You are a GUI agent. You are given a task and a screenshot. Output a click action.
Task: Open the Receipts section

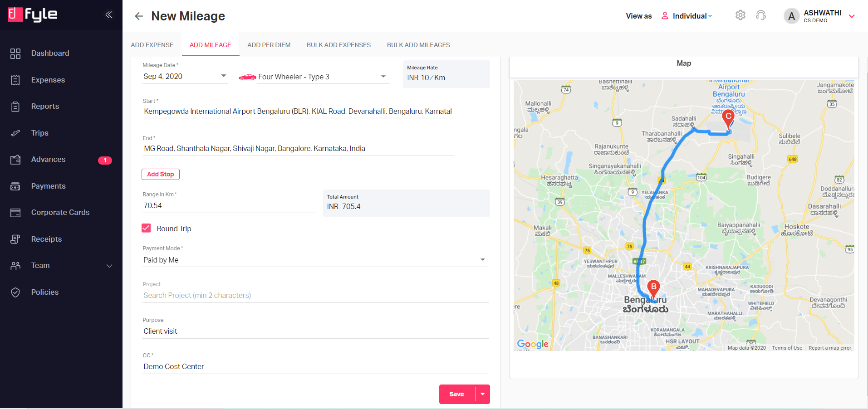tap(46, 239)
